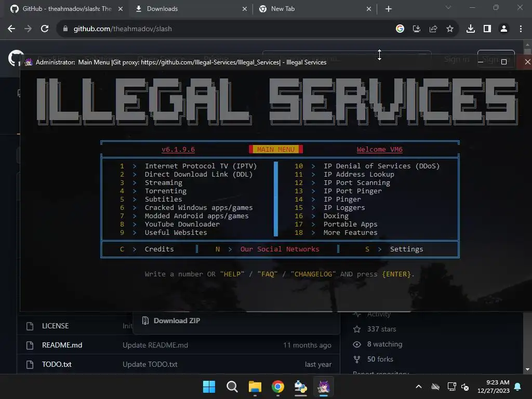Click Update README.md commit message
Viewport: 532px width, 399px height.
click(x=155, y=345)
